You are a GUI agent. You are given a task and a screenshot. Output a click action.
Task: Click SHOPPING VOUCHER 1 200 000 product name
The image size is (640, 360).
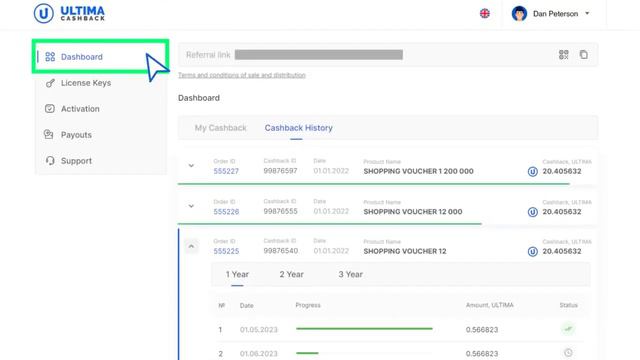(418, 171)
